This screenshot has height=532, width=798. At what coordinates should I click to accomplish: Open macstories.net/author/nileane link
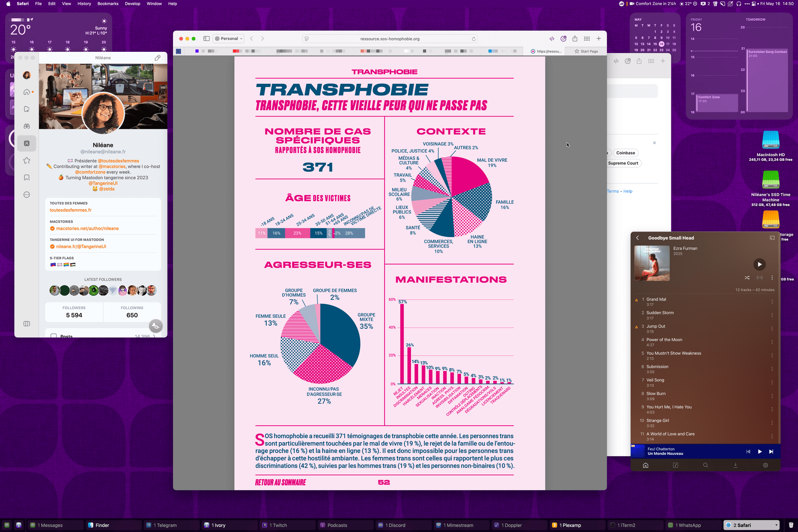point(87,229)
